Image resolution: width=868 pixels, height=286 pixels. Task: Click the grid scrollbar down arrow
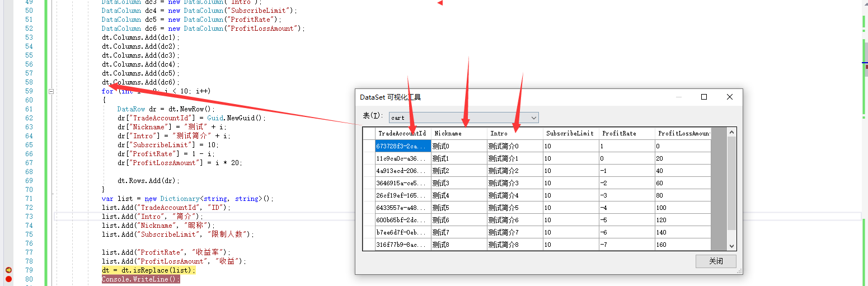(731, 246)
